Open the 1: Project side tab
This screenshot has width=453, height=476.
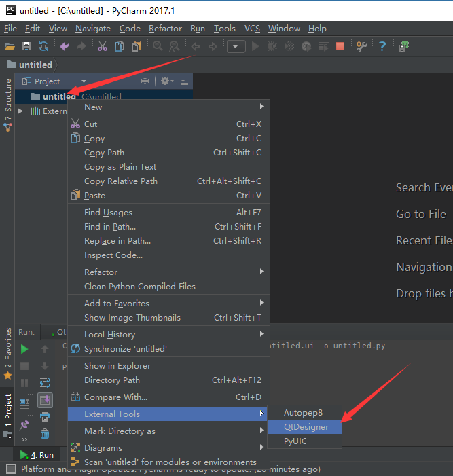(x=7, y=416)
